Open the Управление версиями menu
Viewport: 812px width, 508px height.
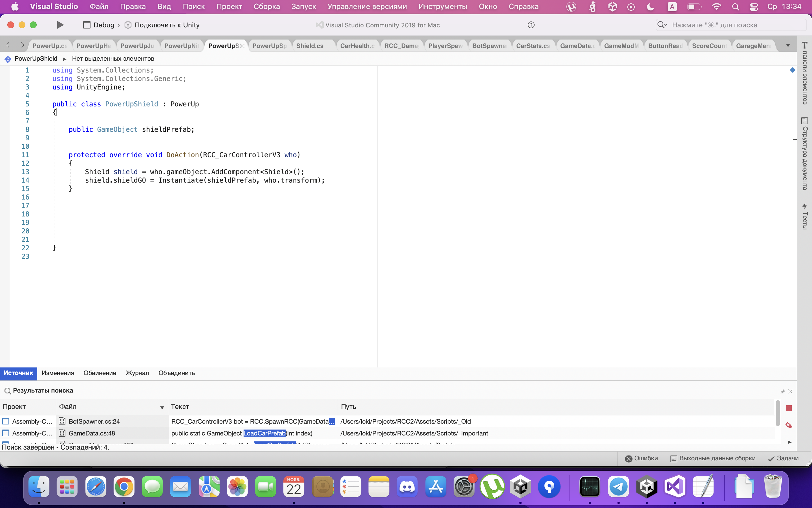367,6
